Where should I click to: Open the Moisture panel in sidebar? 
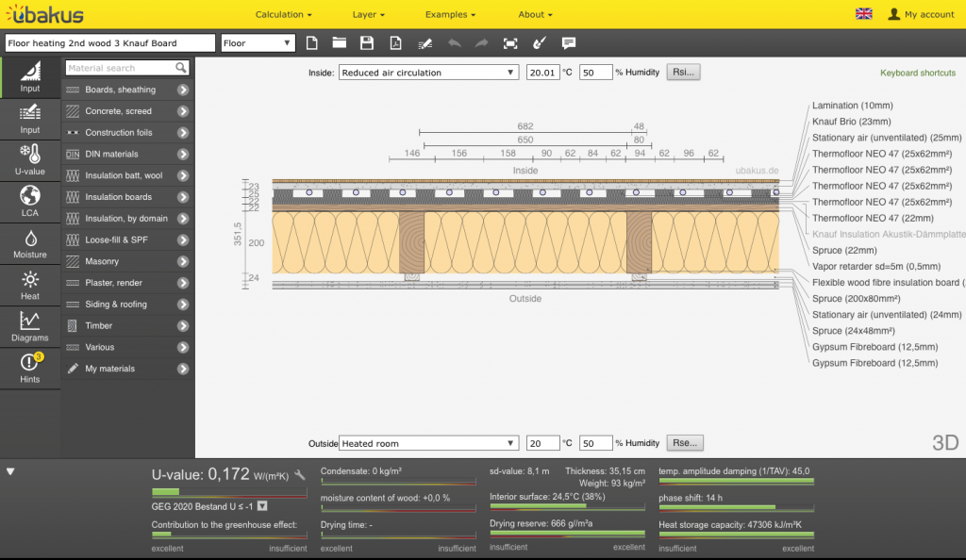point(30,244)
